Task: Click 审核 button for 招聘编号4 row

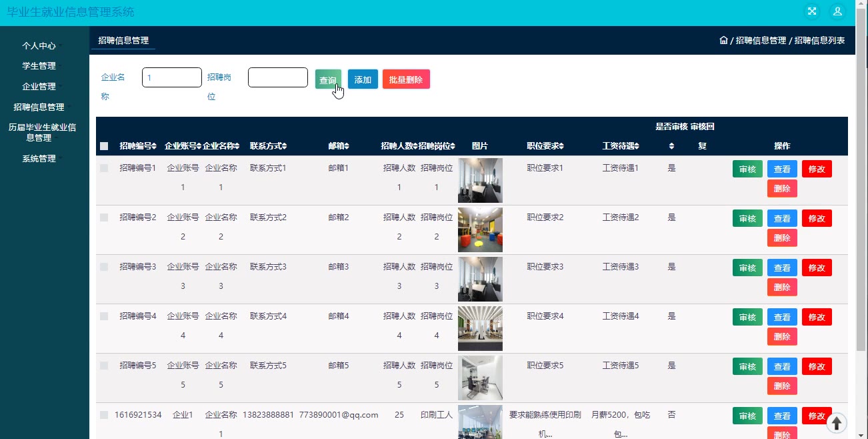Action: (747, 317)
